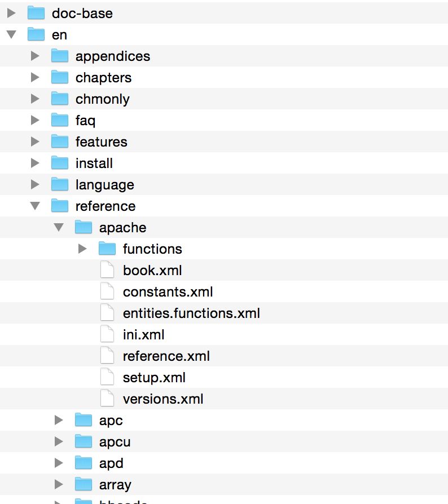Select the setup.xml file name
Image resolution: width=448 pixels, height=504 pixels.
(154, 378)
